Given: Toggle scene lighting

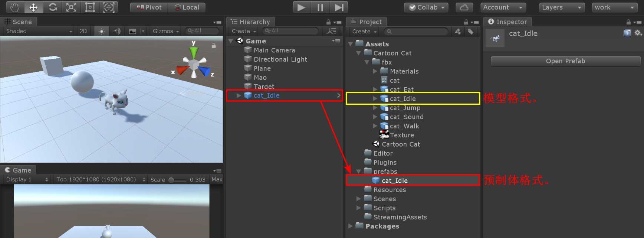Looking at the screenshot, I should coord(101,31).
